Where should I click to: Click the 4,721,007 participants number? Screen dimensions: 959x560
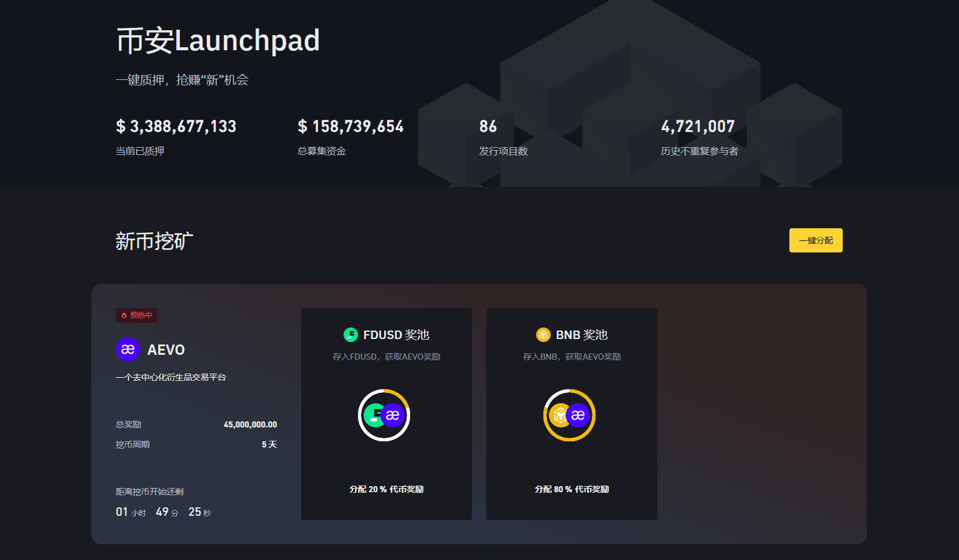(698, 127)
